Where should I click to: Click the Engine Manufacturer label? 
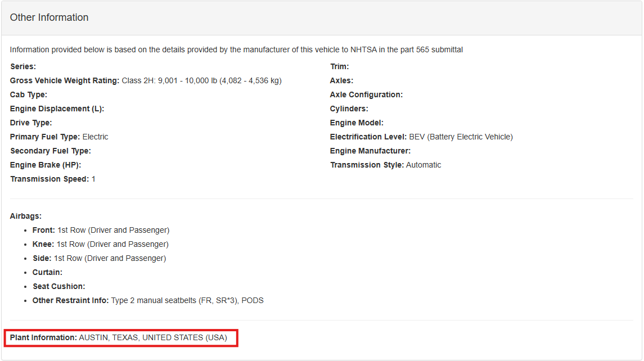tap(370, 151)
